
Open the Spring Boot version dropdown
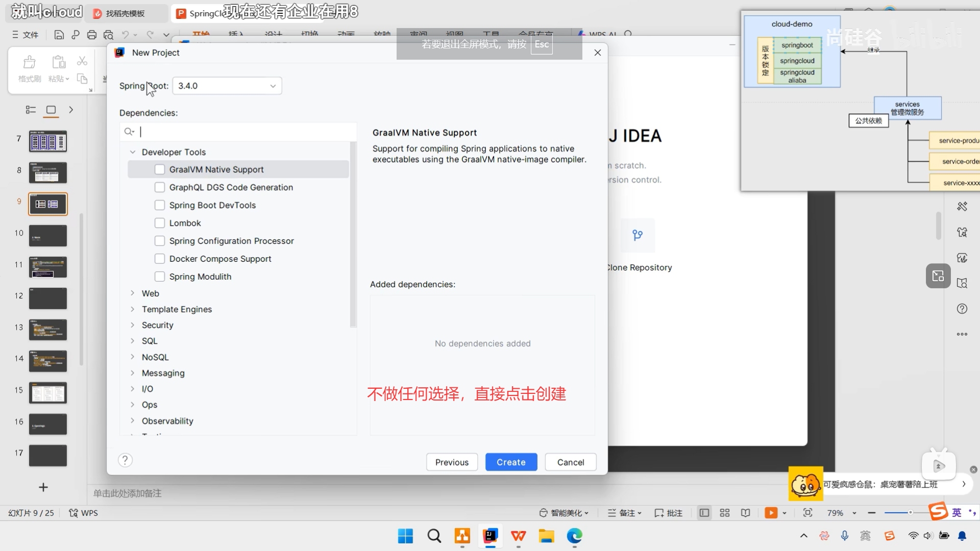point(227,86)
